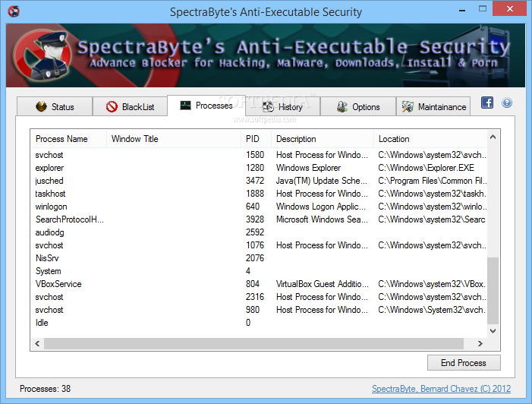
Task: Click the vertical scrollbar thumb
Action: (493, 291)
